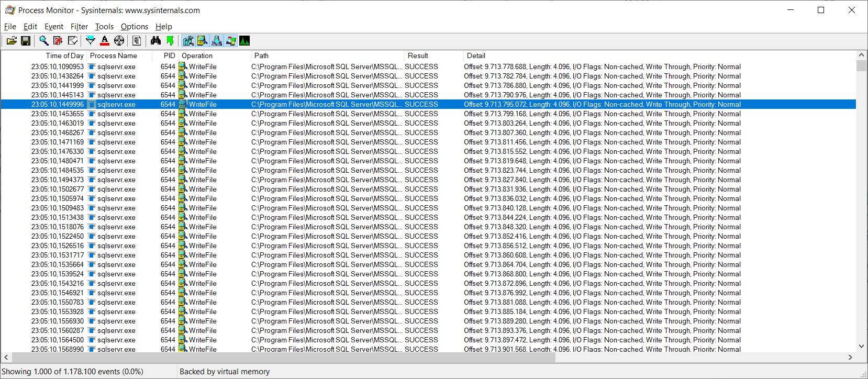Clear the event display
868x379 pixels.
point(73,41)
